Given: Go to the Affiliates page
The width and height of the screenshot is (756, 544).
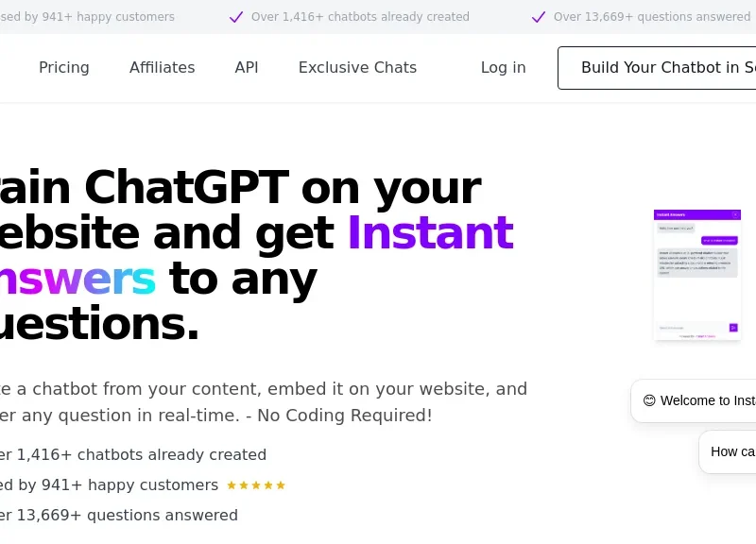Looking at the screenshot, I should tap(162, 67).
